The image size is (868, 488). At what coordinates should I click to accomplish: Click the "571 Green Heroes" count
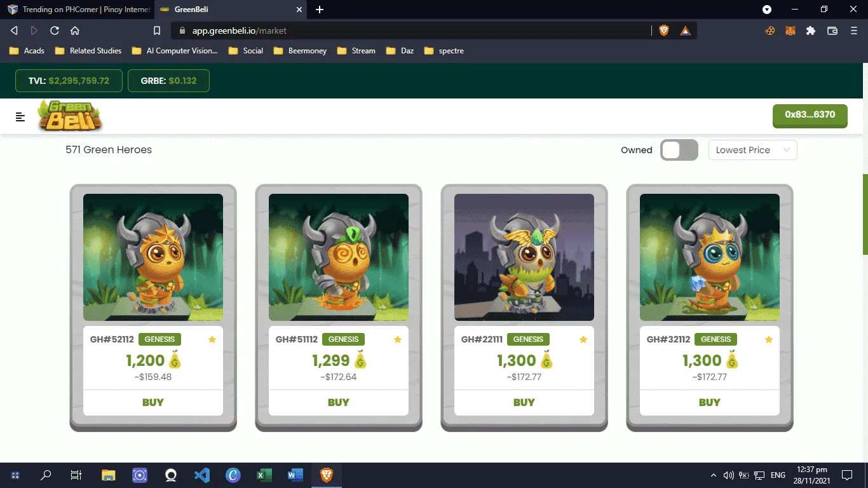(x=109, y=150)
